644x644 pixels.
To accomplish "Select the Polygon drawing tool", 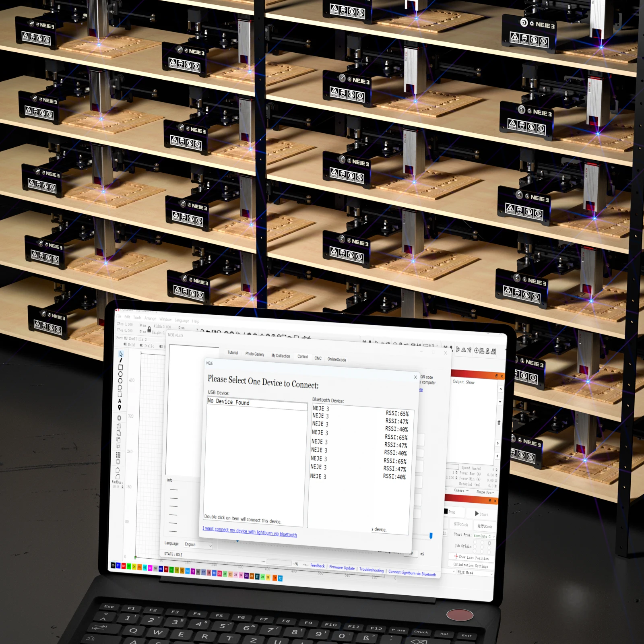I will pyautogui.click(x=120, y=381).
